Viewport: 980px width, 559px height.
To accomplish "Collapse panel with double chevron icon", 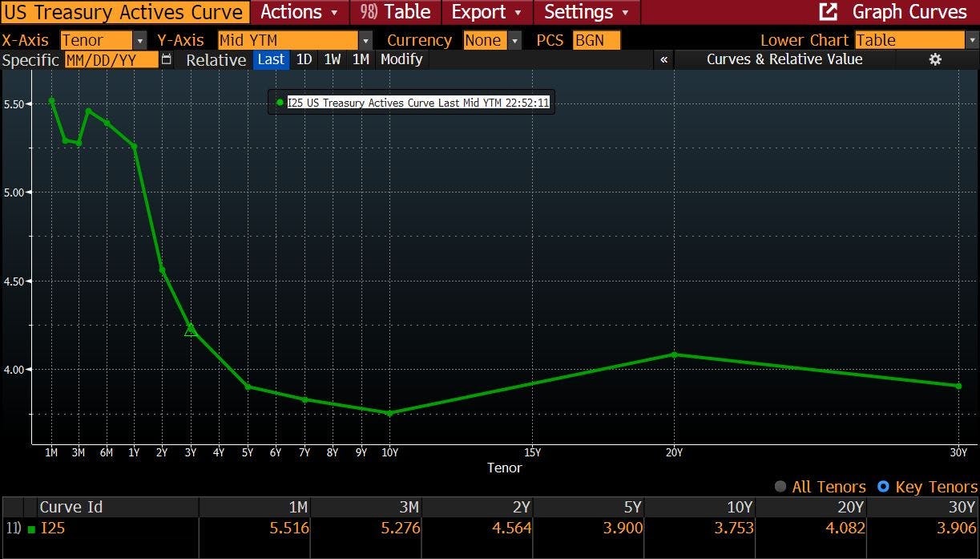I will [663, 59].
